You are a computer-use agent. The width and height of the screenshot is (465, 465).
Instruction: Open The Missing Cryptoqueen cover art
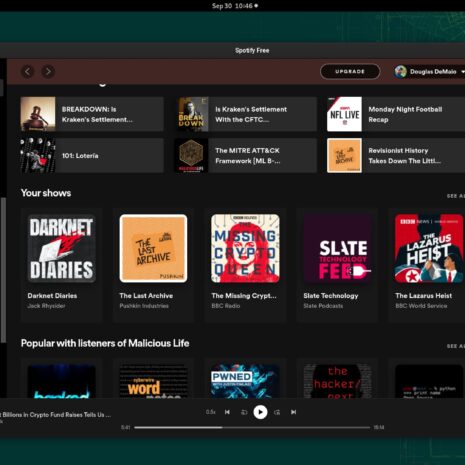245,249
